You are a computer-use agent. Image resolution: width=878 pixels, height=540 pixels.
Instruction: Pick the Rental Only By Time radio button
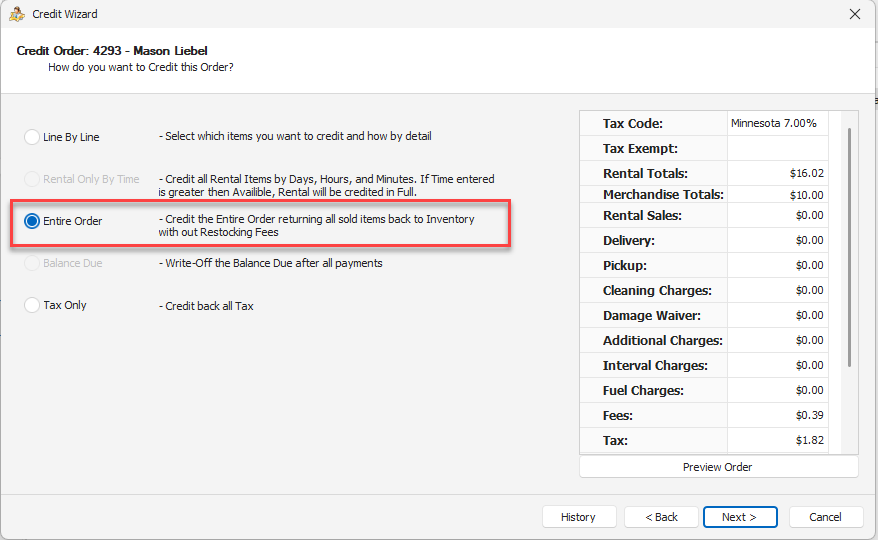(x=32, y=179)
